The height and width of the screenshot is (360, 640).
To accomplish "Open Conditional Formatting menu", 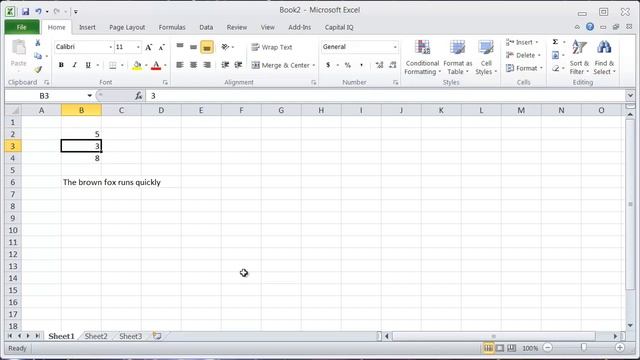I will pyautogui.click(x=422, y=57).
